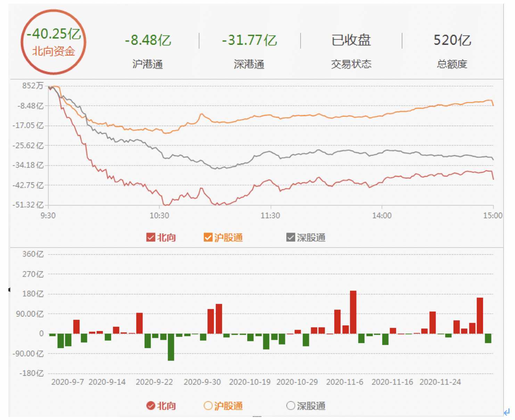Click the 已收盘 trading status

point(351,40)
